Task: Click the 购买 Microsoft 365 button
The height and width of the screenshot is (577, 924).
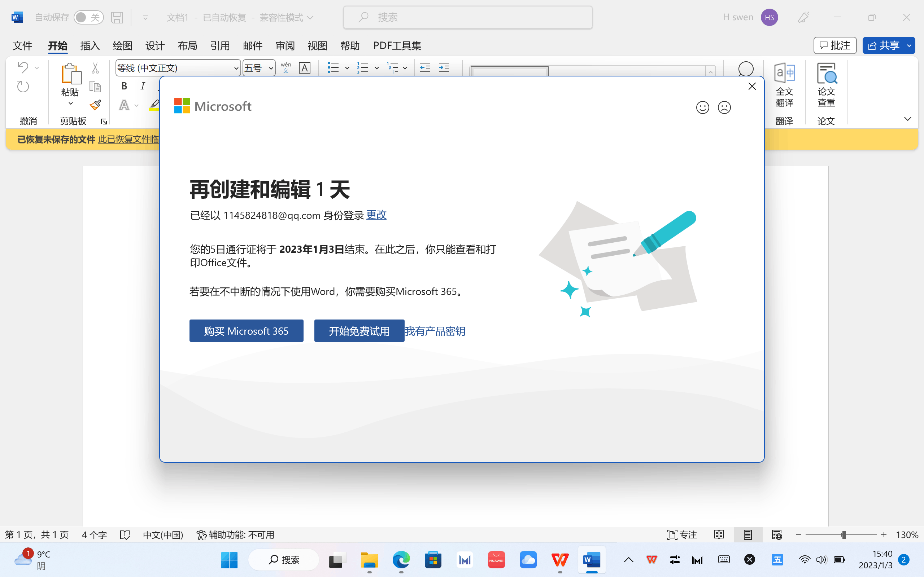Action: [246, 330]
